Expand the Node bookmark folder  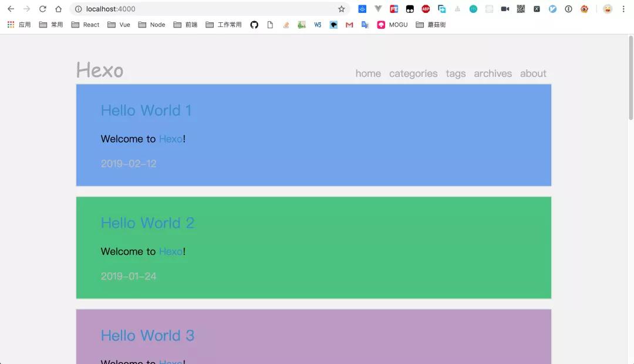pyautogui.click(x=151, y=25)
